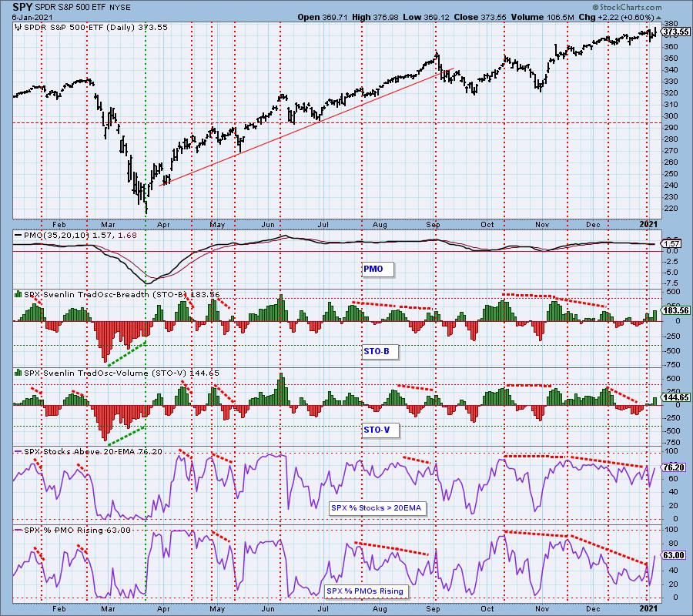
Task: Click the 1.57 PMO value flag
Action: (671, 244)
